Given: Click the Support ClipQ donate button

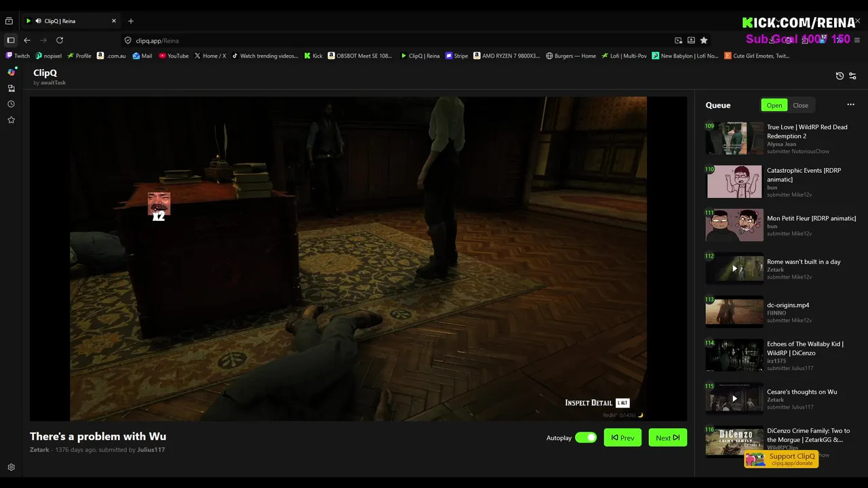Looking at the screenshot, I should [781, 460].
